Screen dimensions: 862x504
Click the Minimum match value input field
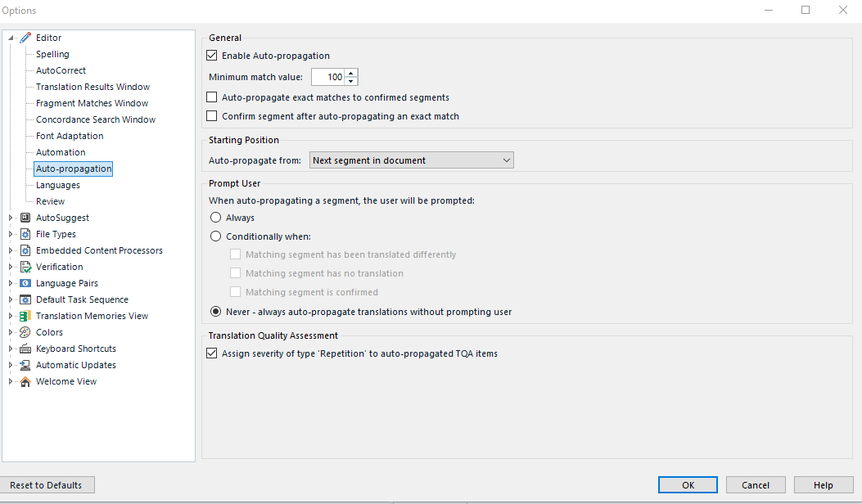[327, 76]
